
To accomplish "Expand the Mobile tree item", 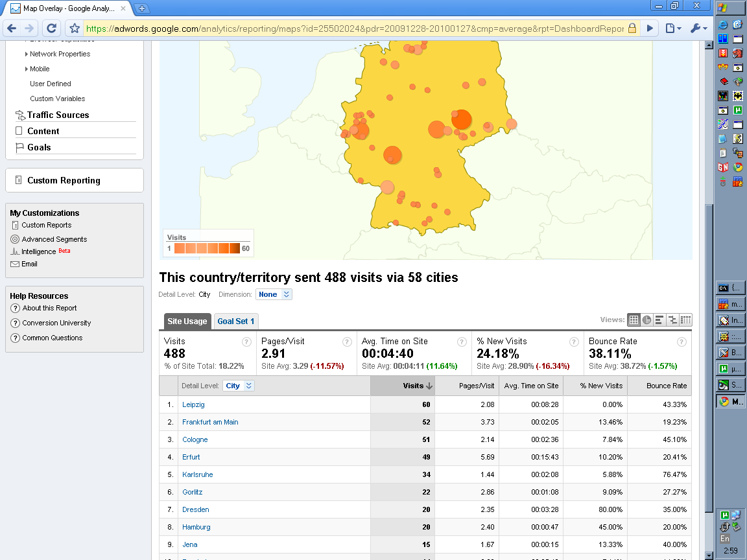I will [x=39, y=69].
